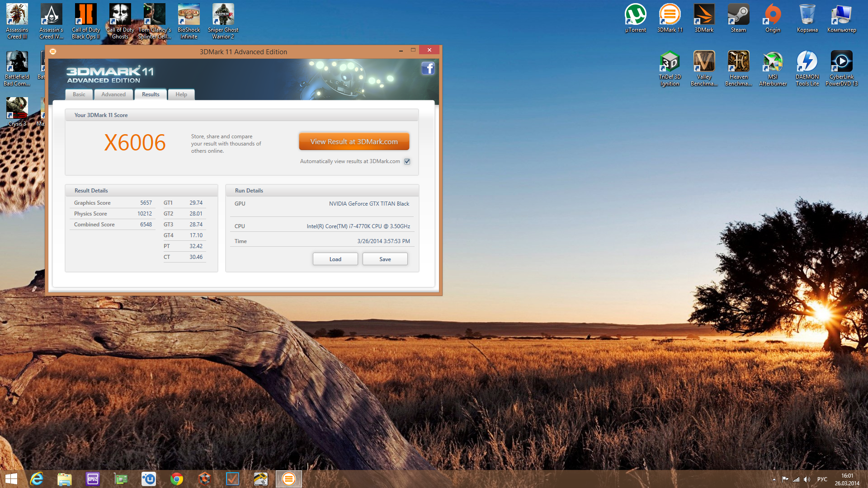Switch to the Basic tab
The width and height of the screenshot is (868, 488).
point(79,94)
